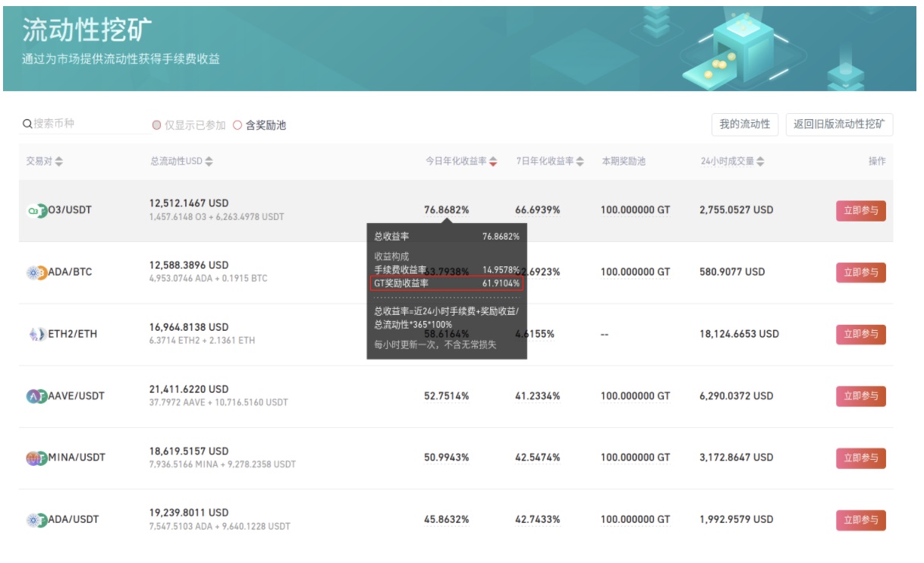The width and height of the screenshot is (924, 563).
Task: Click 手续费收益率 line in tooltip
Action: [447, 270]
